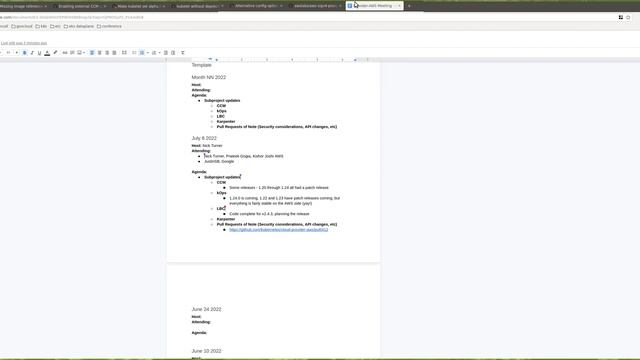The width and height of the screenshot is (640, 360).
Task: Switch to the 'Missing image referenc' tab
Action: (x=22, y=6)
